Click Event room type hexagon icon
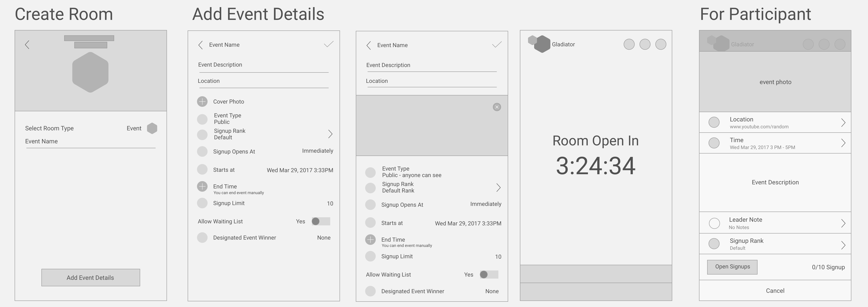This screenshot has height=307, width=868. point(152,128)
